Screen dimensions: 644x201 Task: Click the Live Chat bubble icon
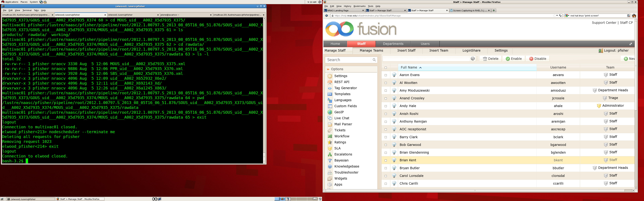click(x=330, y=118)
